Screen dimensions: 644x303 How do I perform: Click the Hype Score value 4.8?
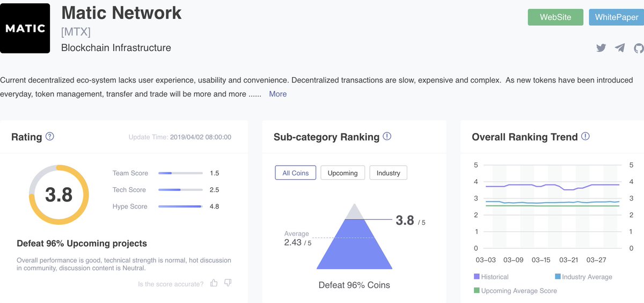(215, 206)
